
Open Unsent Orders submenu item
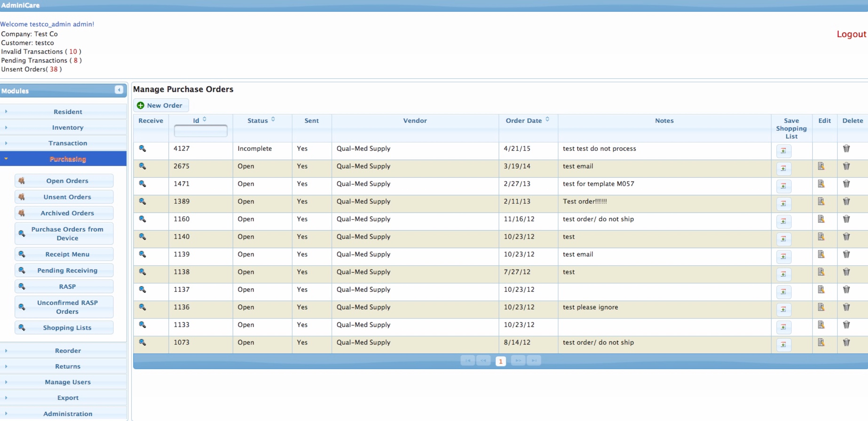coord(67,197)
